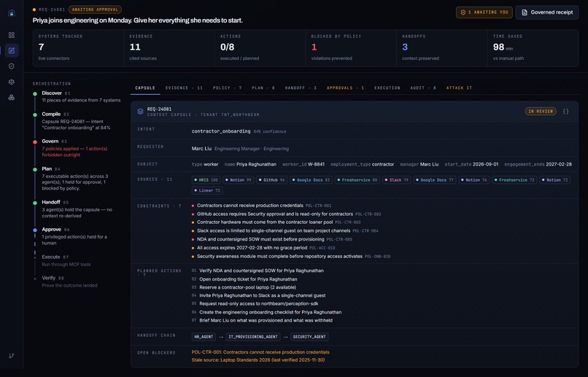Image resolution: width=588 pixels, height=377 pixels.
Task: Click the Google Docs 83 source chip
Action: pos(311,180)
